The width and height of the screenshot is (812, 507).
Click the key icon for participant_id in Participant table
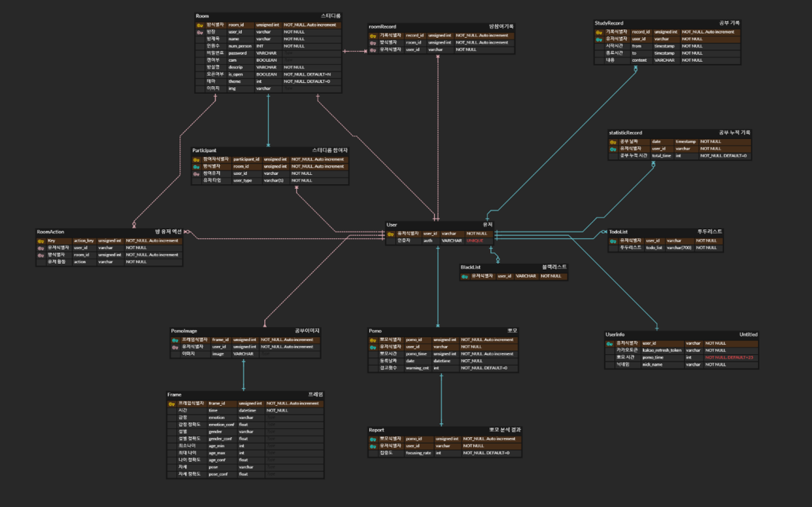pyautogui.click(x=197, y=160)
